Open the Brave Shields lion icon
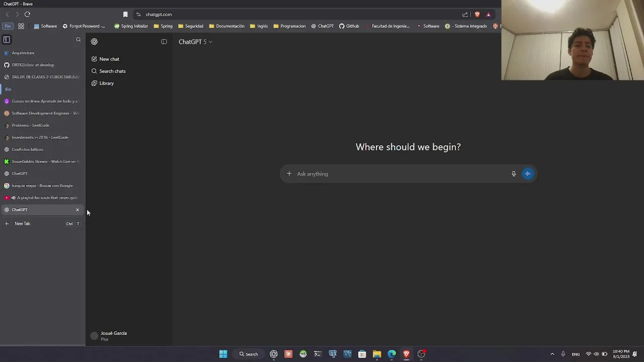This screenshot has width=644, height=362. coord(477,15)
